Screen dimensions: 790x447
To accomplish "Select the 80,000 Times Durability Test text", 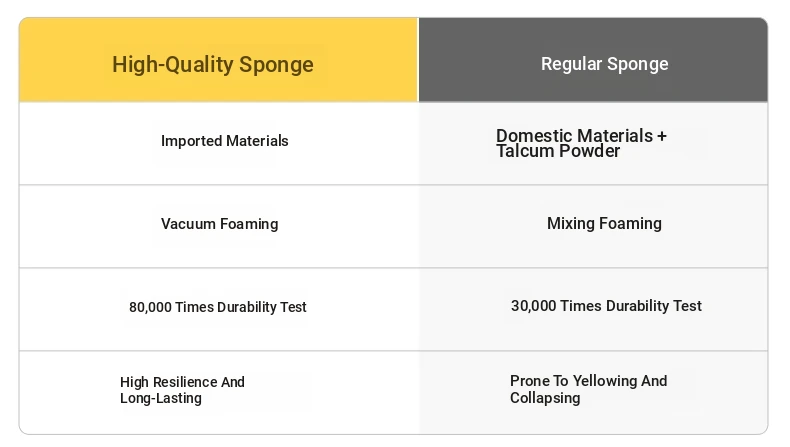I will (x=218, y=307).
